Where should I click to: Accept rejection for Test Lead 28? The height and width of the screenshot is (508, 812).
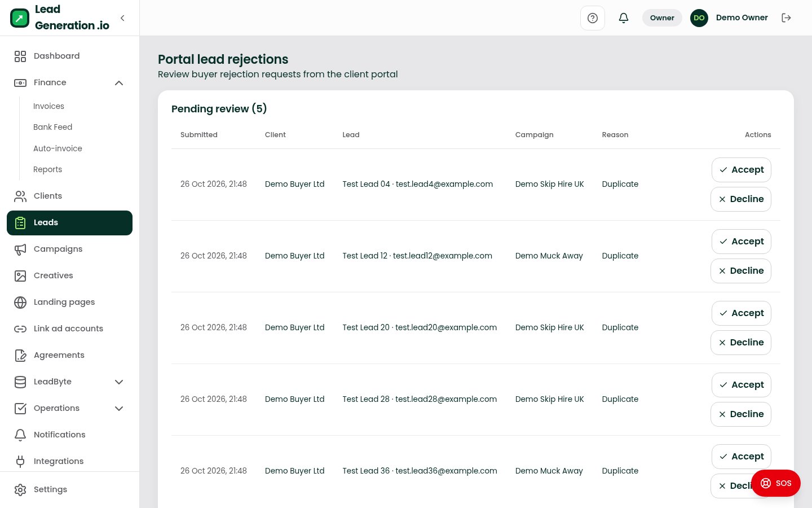(x=741, y=385)
